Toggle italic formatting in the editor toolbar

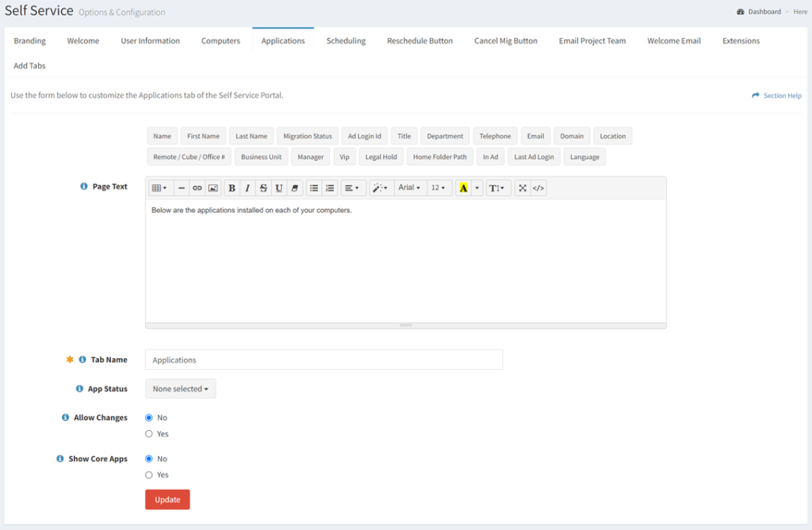(247, 188)
